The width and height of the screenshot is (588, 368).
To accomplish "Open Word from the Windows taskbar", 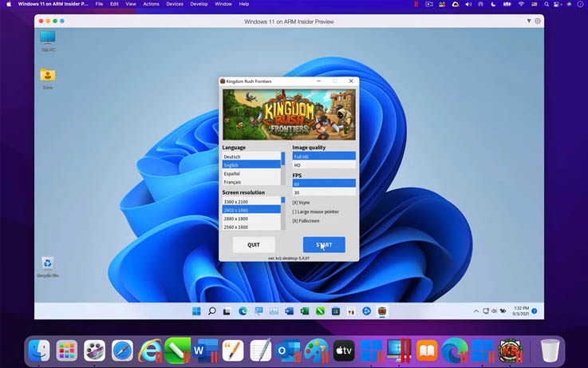I will click(x=289, y=311).
